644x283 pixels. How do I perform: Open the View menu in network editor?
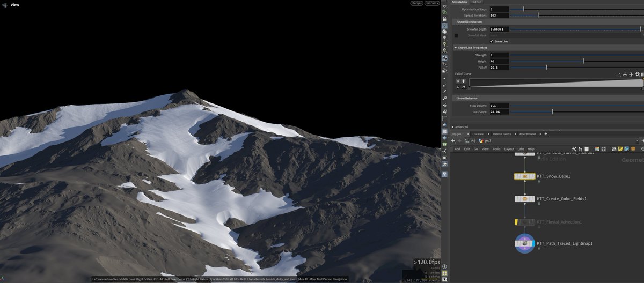pos(485,149)
